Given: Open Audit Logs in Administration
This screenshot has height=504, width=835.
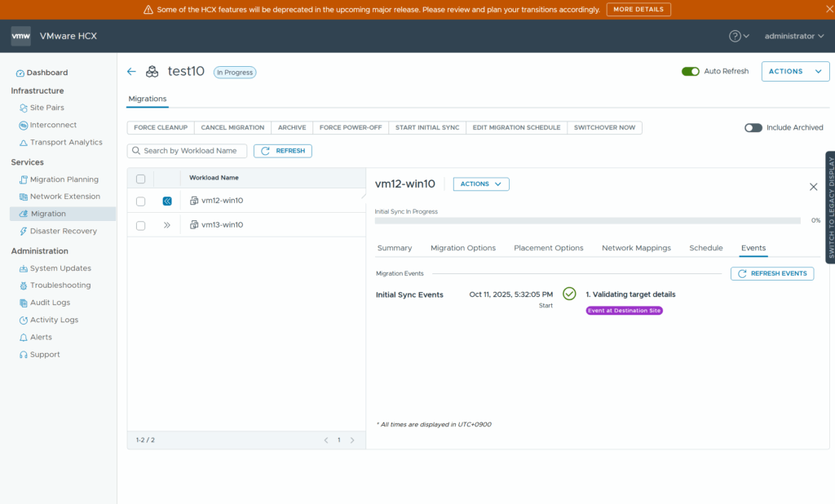Looking at the screenshot, I should click(50, 303).
